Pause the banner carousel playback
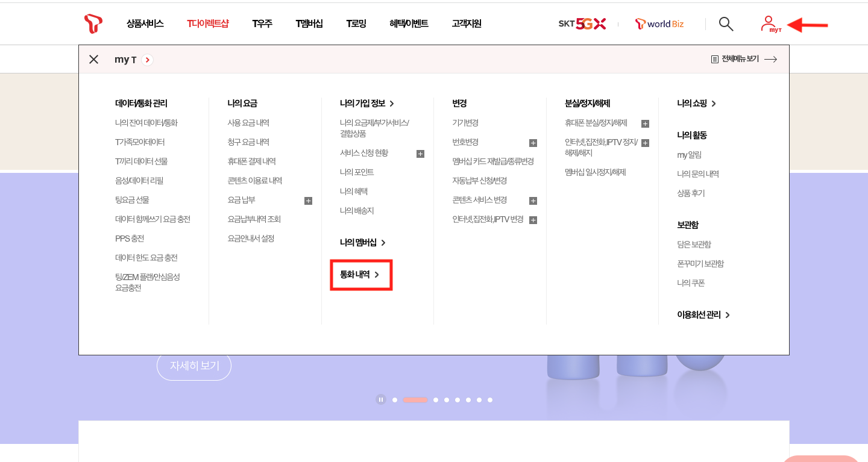The height and width of the screenshot is (462, 868). (381, 399)
